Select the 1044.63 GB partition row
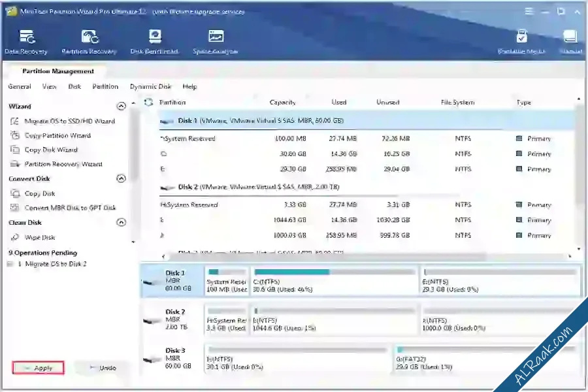Viewport: 588px width, 392px height. coord(367,220)
